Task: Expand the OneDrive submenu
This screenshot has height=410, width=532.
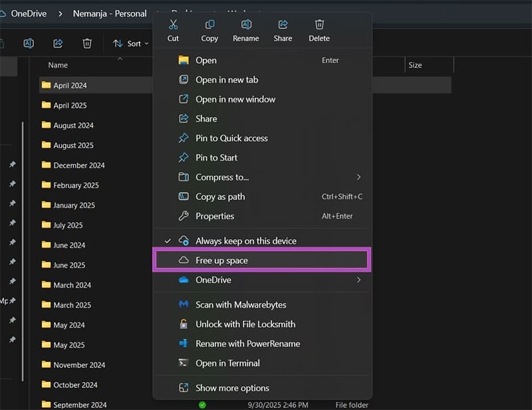Action: coord(358,280)
